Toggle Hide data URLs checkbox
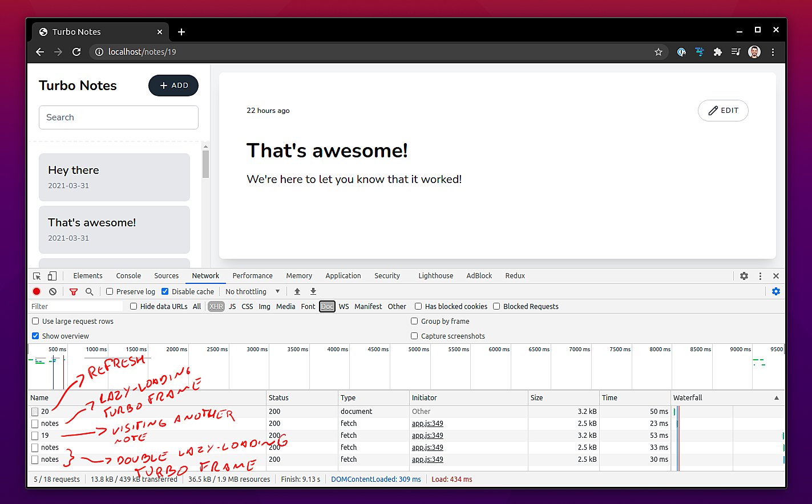The width and height of the screenshot is (812, 504). [134, 306]
